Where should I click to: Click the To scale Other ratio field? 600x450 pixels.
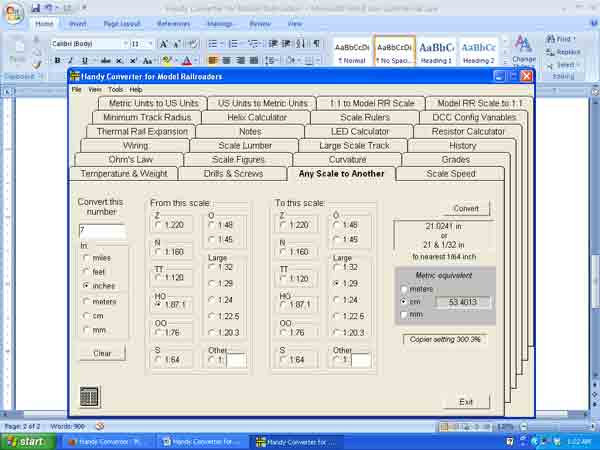[x=361, y=360]
